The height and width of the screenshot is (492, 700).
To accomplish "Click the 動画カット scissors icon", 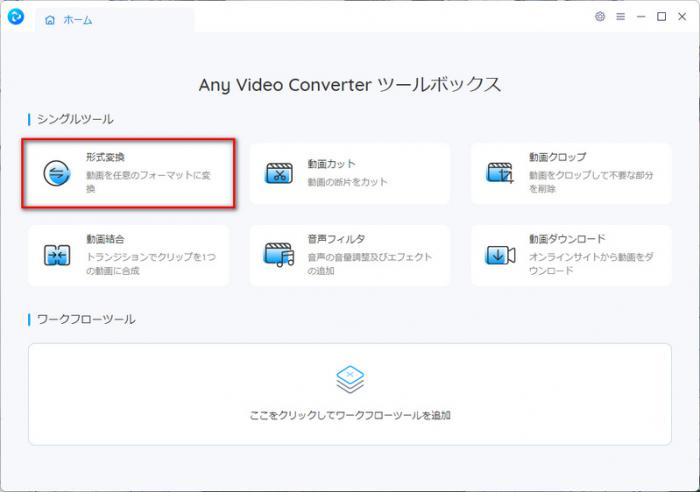I will click(x=279, y=173).
